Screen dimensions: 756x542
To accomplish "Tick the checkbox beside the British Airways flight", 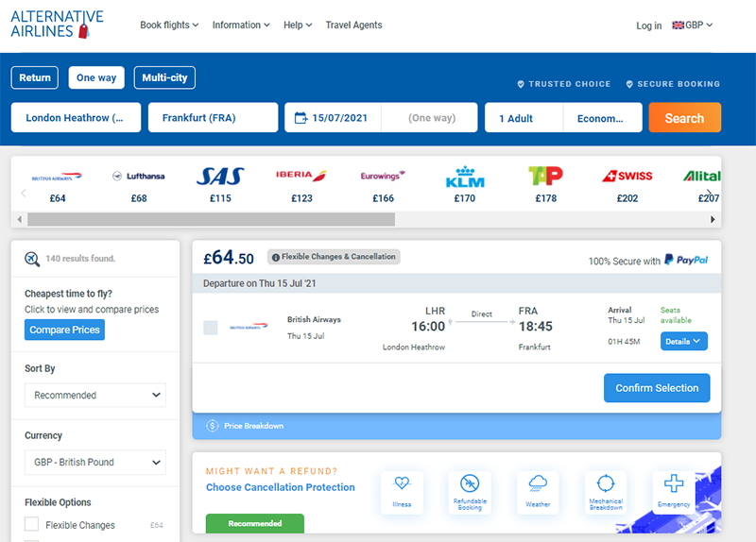I will click(x=210, y=328).
